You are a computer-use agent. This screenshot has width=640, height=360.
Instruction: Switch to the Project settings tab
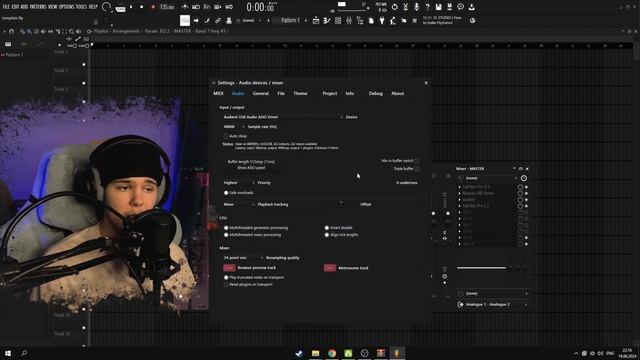pos(329,93)
